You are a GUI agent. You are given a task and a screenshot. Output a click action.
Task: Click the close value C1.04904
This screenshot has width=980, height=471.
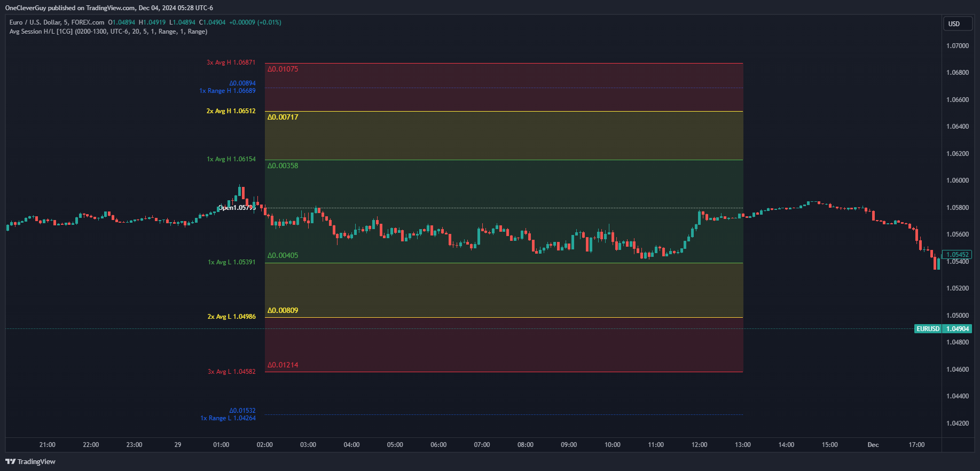click(213, 22)
